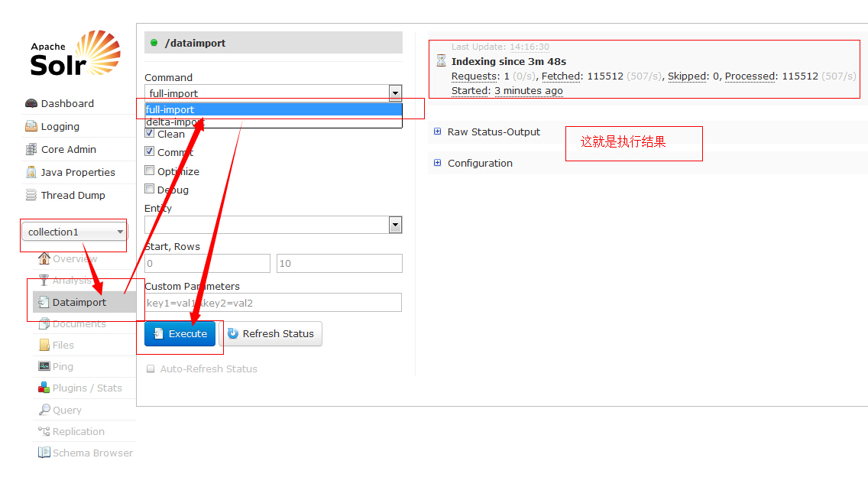
Task: Click the Refresh Status button
Action: click(271, 334)
